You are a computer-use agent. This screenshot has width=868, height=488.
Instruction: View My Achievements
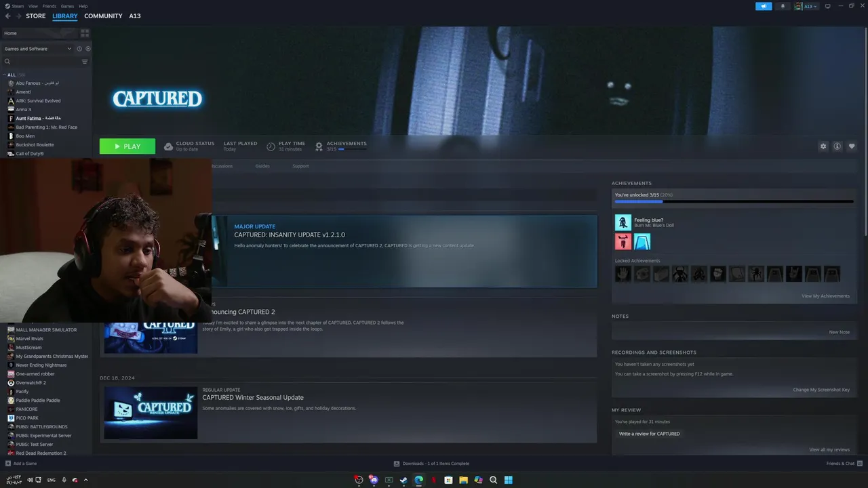825,296
